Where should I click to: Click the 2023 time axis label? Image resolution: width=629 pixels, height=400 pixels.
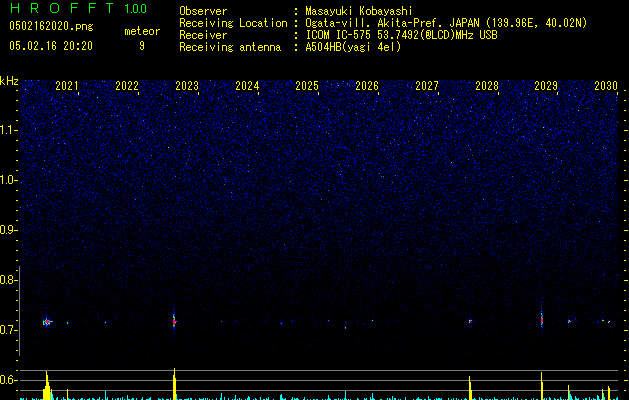(x=187, y=85)
